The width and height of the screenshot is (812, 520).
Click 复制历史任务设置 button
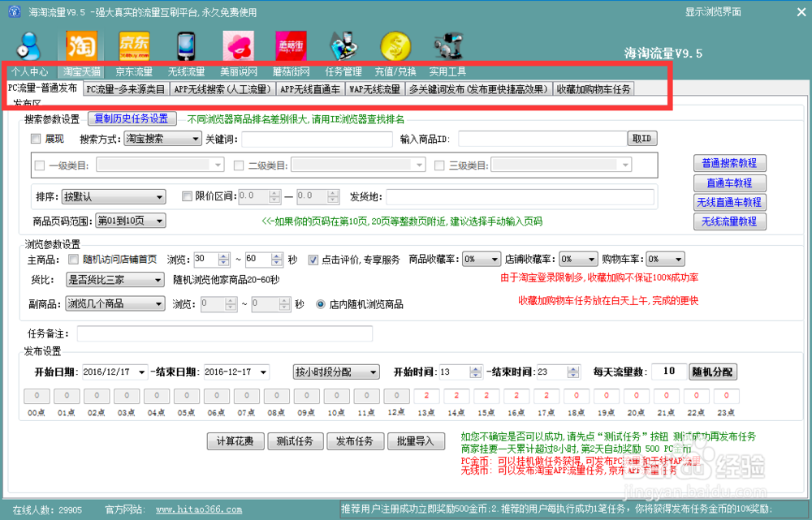[x=132, y=118]
